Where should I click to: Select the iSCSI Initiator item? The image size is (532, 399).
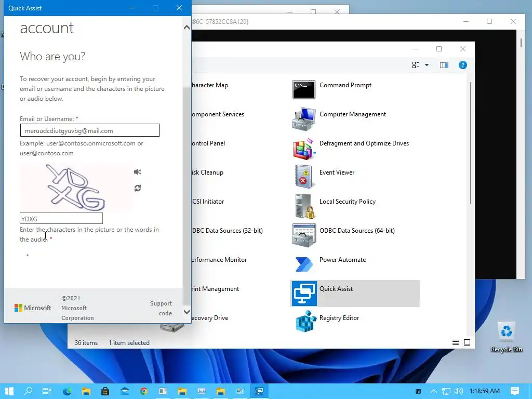point(208,202)
